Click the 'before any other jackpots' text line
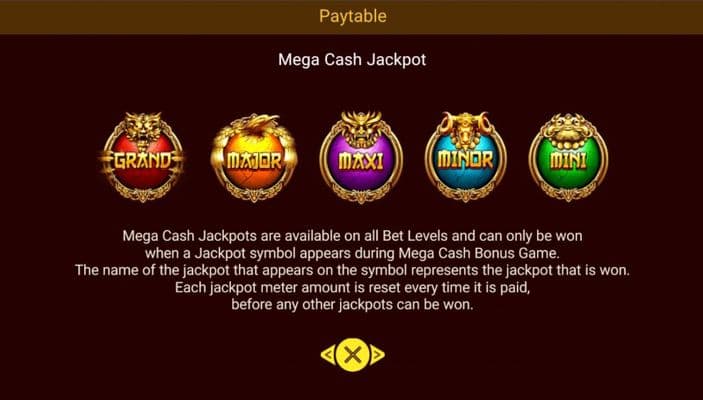 point(352,305)
